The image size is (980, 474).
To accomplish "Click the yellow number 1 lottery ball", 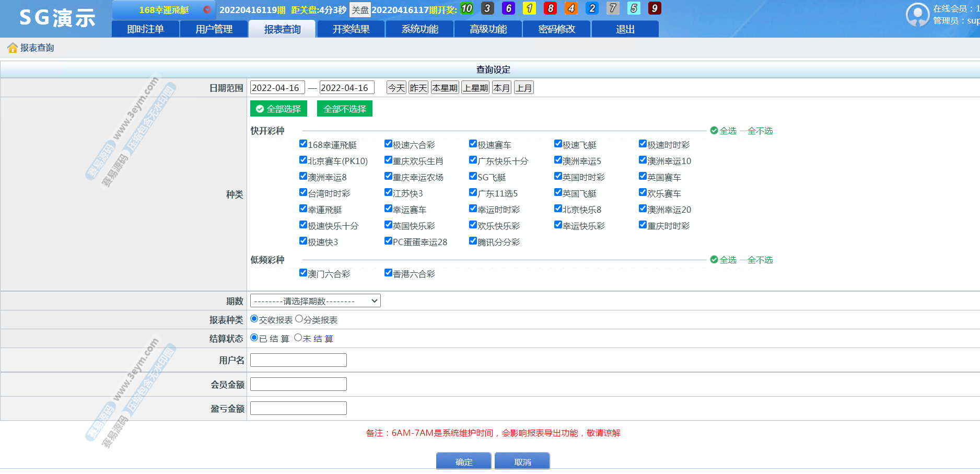I will 529,8.
